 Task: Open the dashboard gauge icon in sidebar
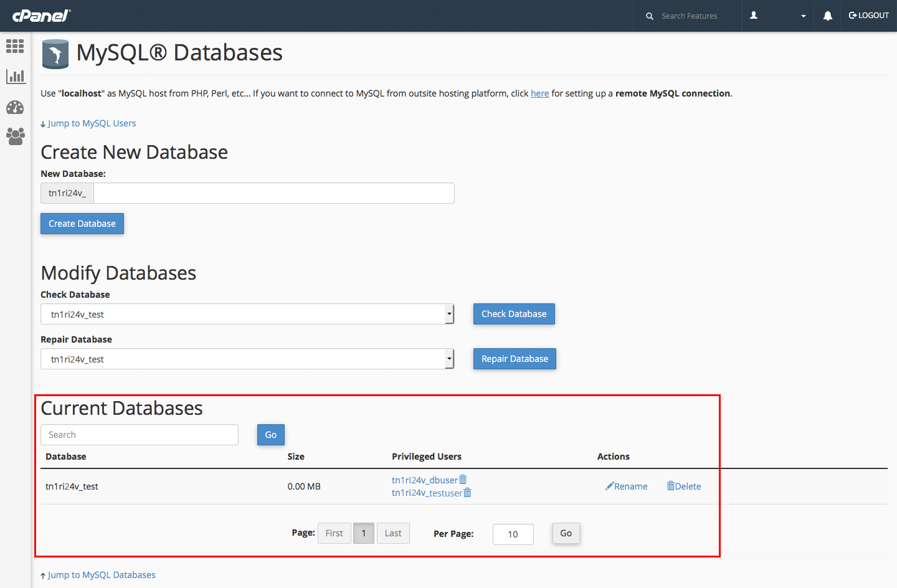pyautogui.click(x=15, y=107)
